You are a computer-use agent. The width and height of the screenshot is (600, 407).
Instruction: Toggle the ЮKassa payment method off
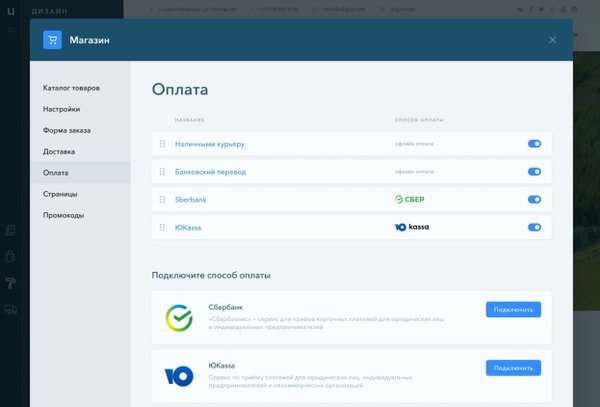[x=534, y=228]
